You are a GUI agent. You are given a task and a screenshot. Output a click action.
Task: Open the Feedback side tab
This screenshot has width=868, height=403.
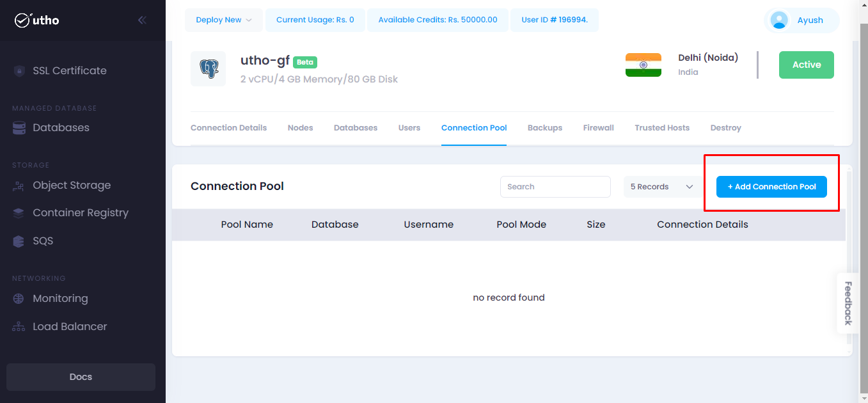(848, 303)
